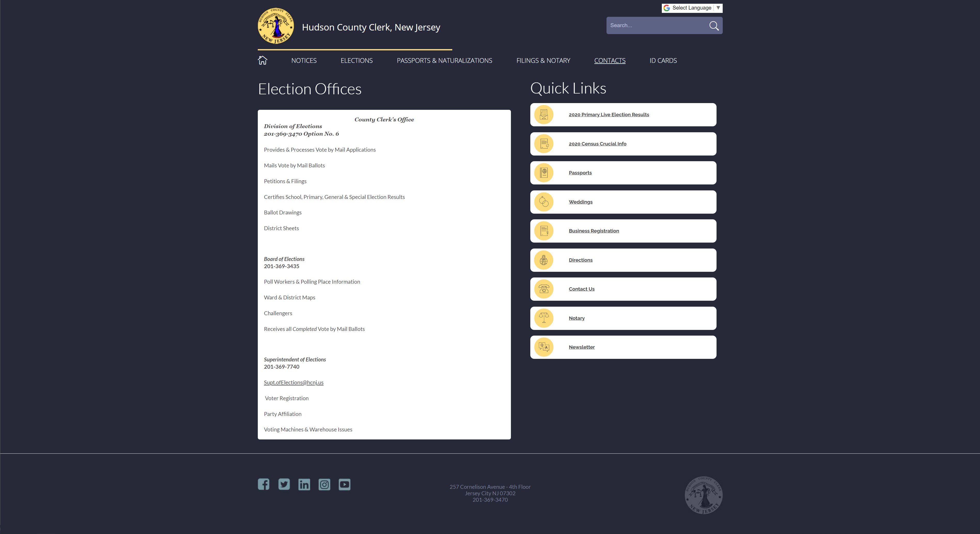Click the Select Language text
The width and height of the screenshot is (980, 534).
pyautogui.click(x=692, y=7)
